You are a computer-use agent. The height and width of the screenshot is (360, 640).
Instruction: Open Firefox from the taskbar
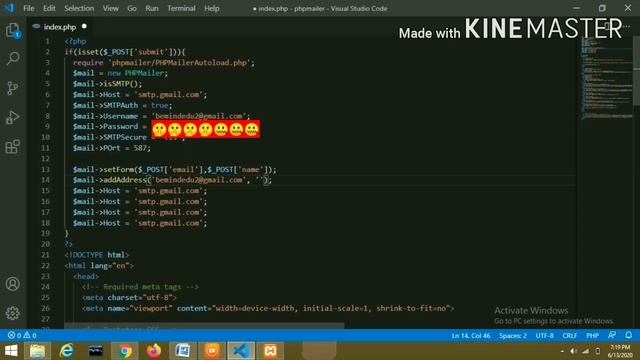coord(154,351)
